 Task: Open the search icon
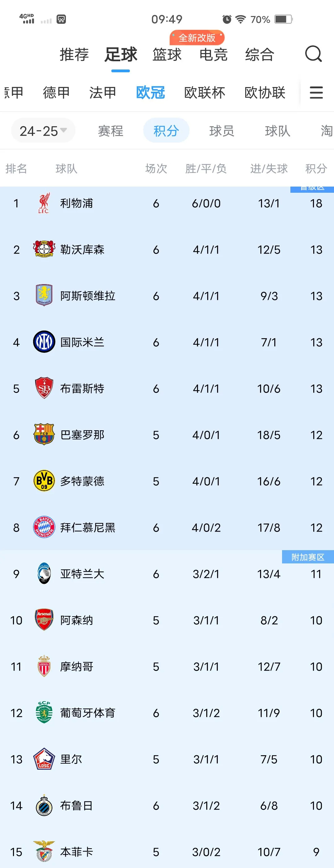pos(313,54)
